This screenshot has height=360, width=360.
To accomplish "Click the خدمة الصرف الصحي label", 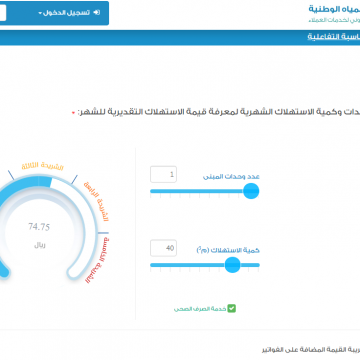I will [x=200, y=309].
